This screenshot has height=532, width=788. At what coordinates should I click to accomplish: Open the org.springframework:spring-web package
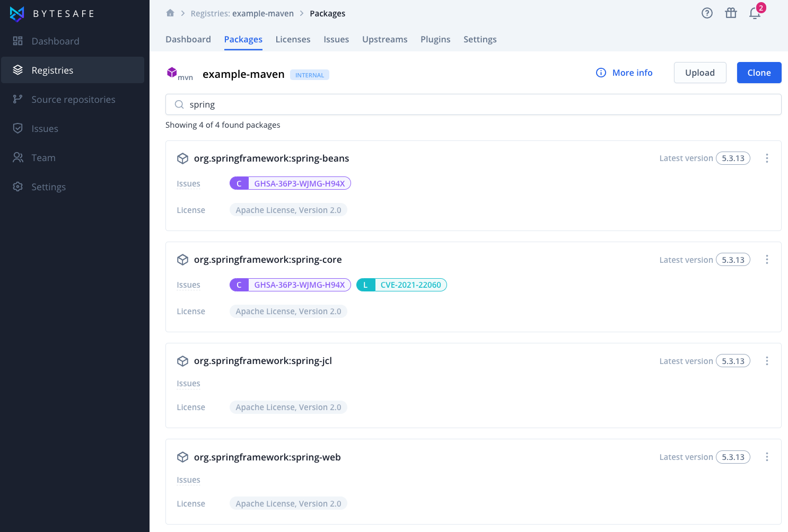pos(267,457)
